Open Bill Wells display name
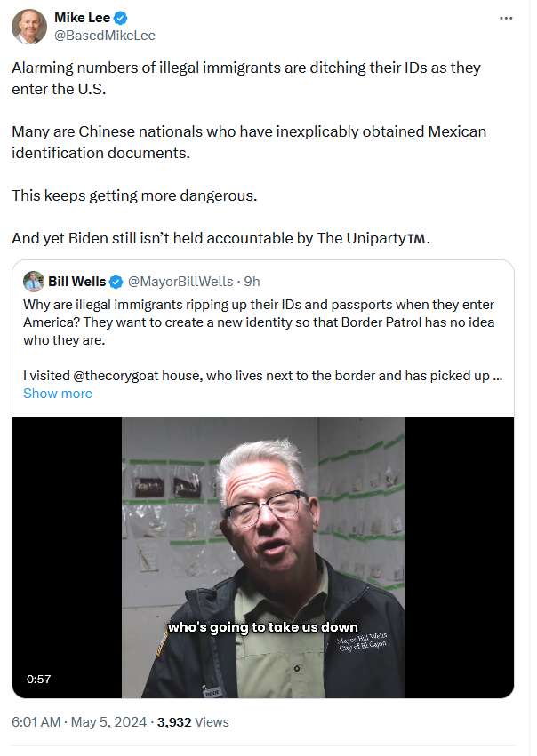537x756 pixels. click(77, 282)
